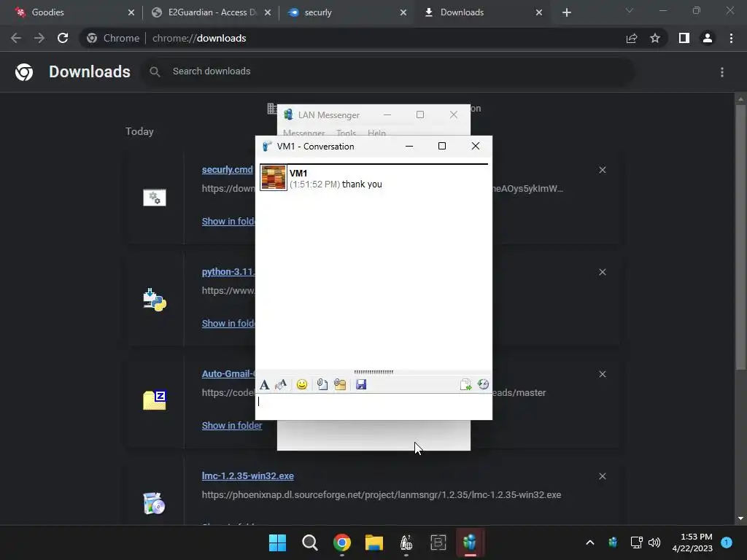Open the font chooser in the conversation toolbar
Viewport: 747px width, 560px height.
pyautogui.click(x=264, y=384)
